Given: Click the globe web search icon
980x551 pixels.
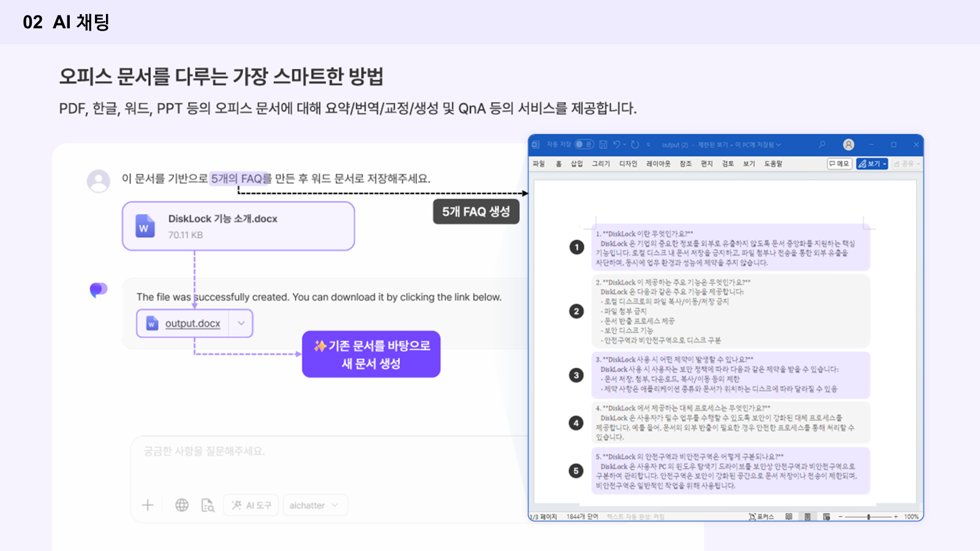Looking at the screenshot, I should coord(182,505).
